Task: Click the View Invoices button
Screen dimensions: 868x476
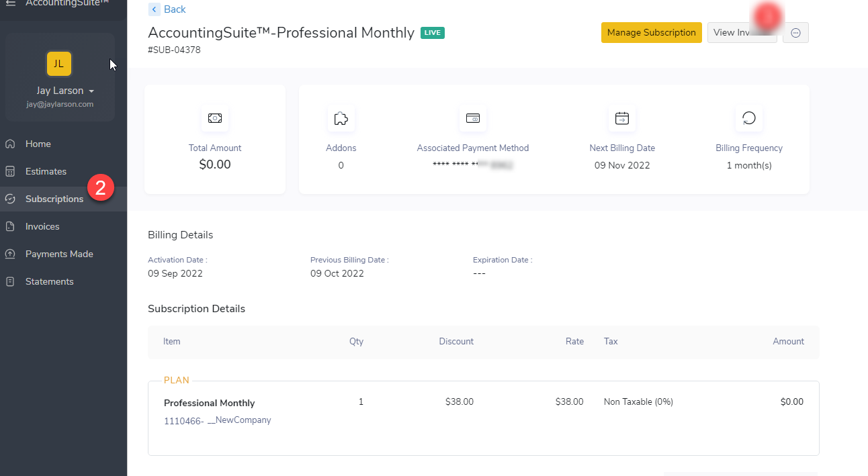Action: point(742,32)
